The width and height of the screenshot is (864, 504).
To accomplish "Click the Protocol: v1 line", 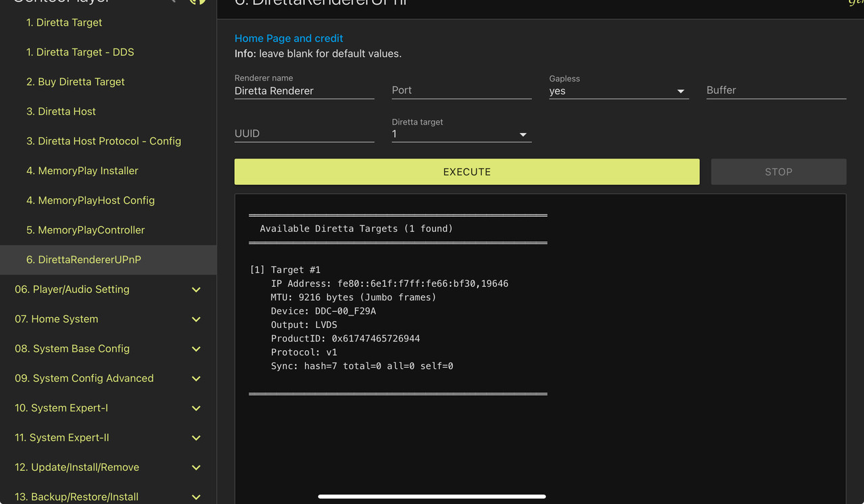I will [304, 352].
